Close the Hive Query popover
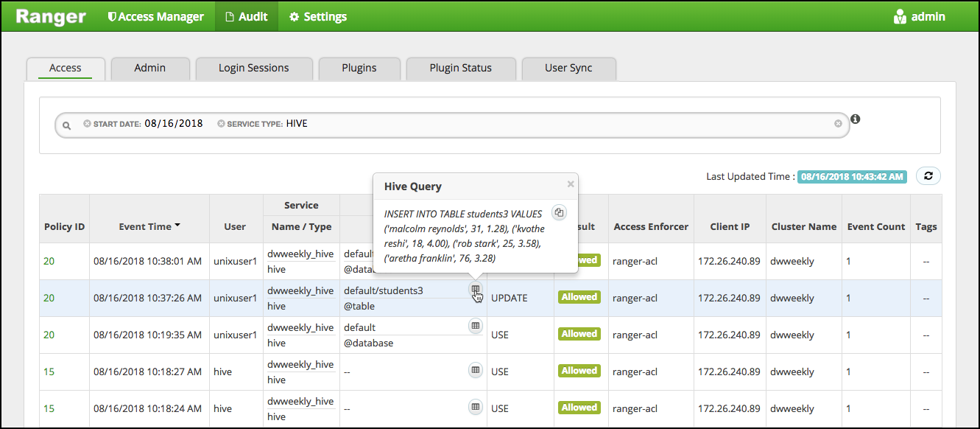The width and height of the screenshot is (980, 429). (570, 184)
